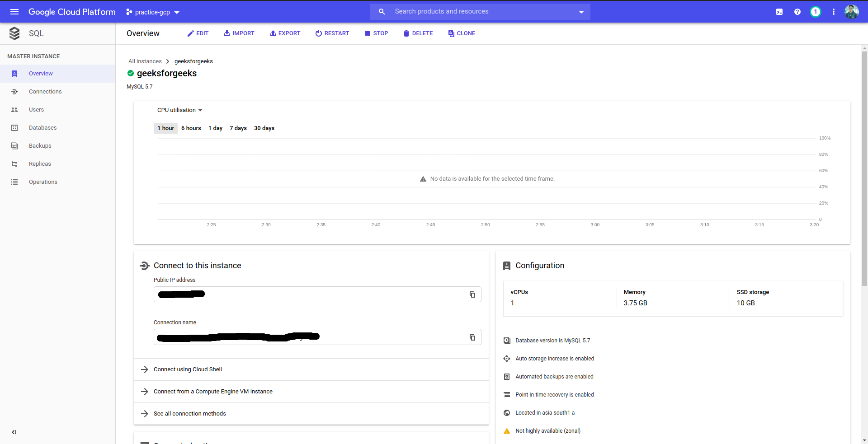The image size is (868, 444).
Task: Open the Connections page
Action: tap(58, 92)
